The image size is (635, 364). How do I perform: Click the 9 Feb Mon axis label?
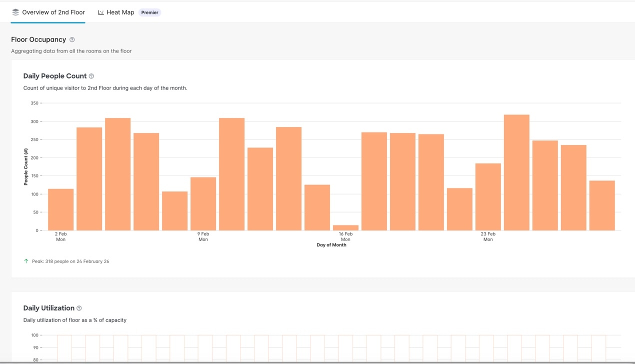tap(203, 236)
